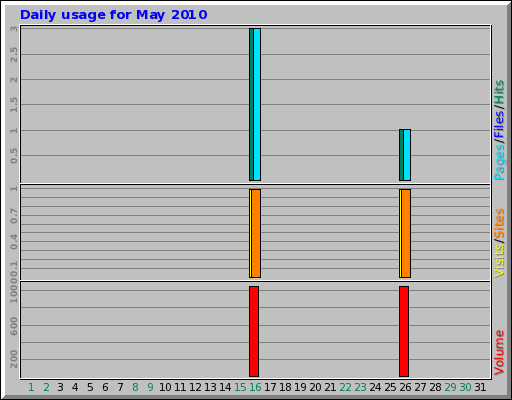This screenshot has width=512, height=400.
Task: Click the 'Files' legend label
Action: 499,124
